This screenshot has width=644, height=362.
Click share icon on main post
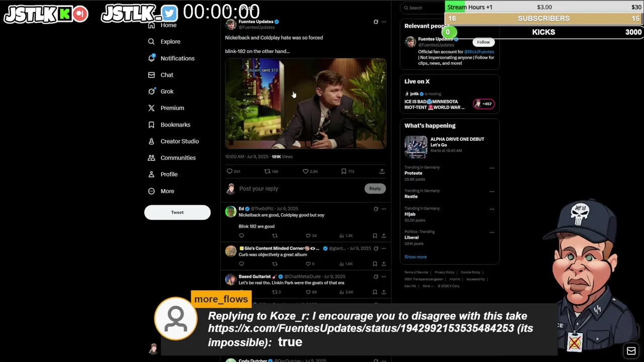[x=382, y=171]
